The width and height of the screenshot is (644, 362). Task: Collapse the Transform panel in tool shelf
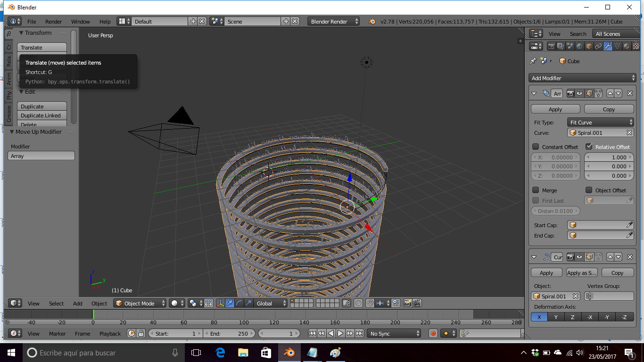(21, 33)
